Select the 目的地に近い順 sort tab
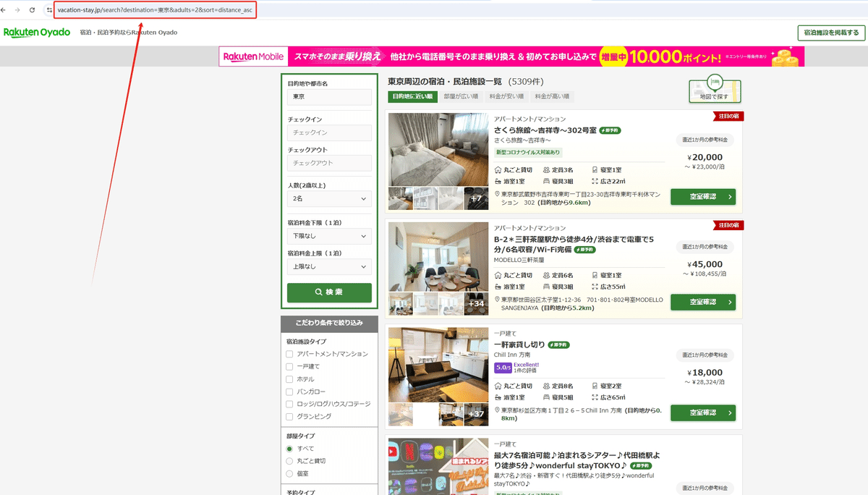The width and height of the screenshot is (868, 495). tap(412, 96)
